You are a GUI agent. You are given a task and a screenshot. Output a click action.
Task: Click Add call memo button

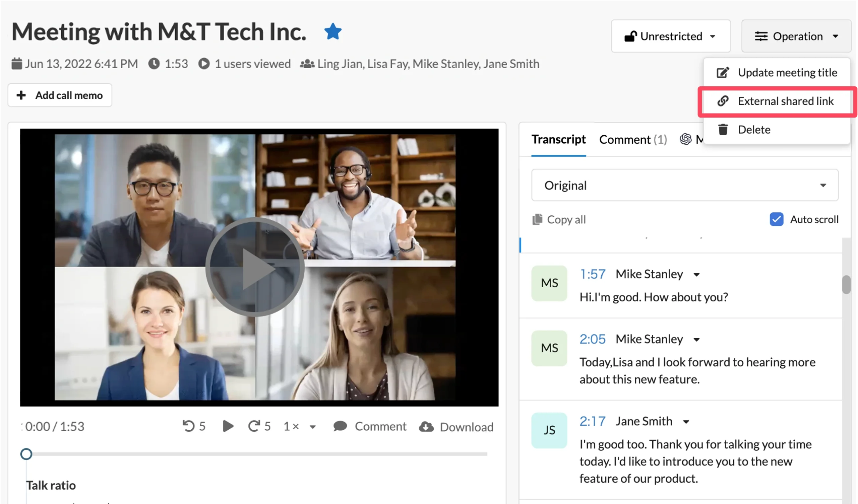click(60, 95)
